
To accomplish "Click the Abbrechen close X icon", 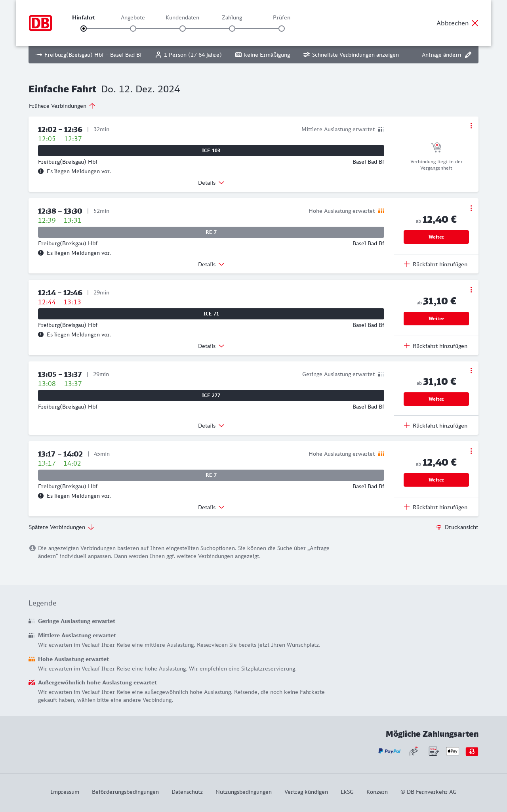I will (475, 23).
